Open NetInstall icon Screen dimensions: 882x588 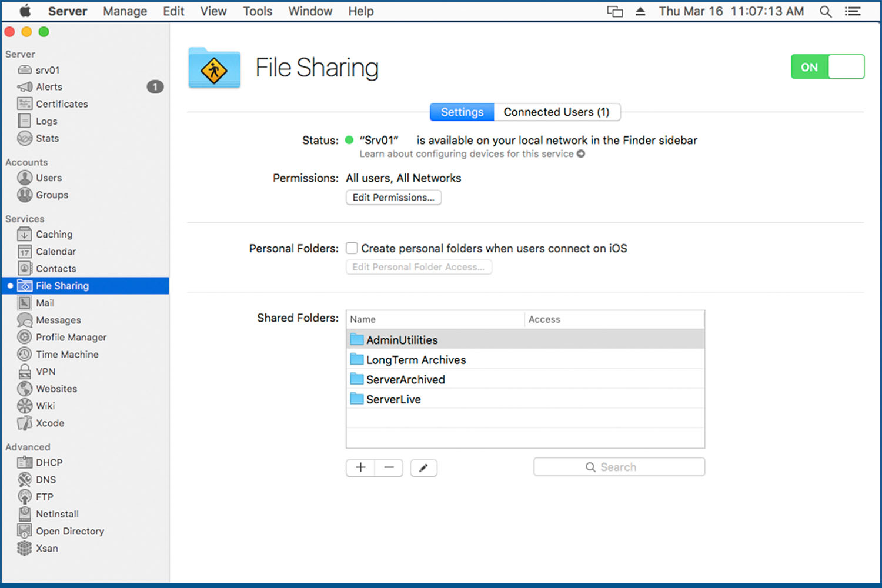coord(25,514)
